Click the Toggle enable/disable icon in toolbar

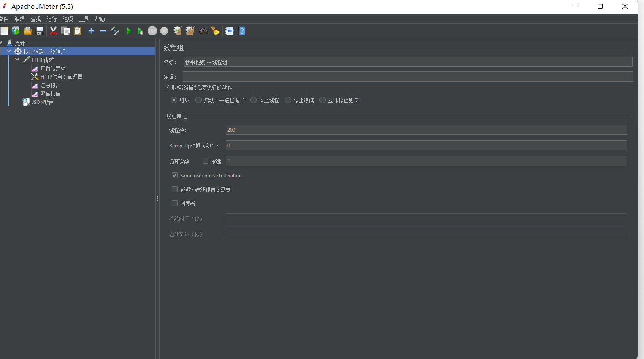[x=115, y=31]
